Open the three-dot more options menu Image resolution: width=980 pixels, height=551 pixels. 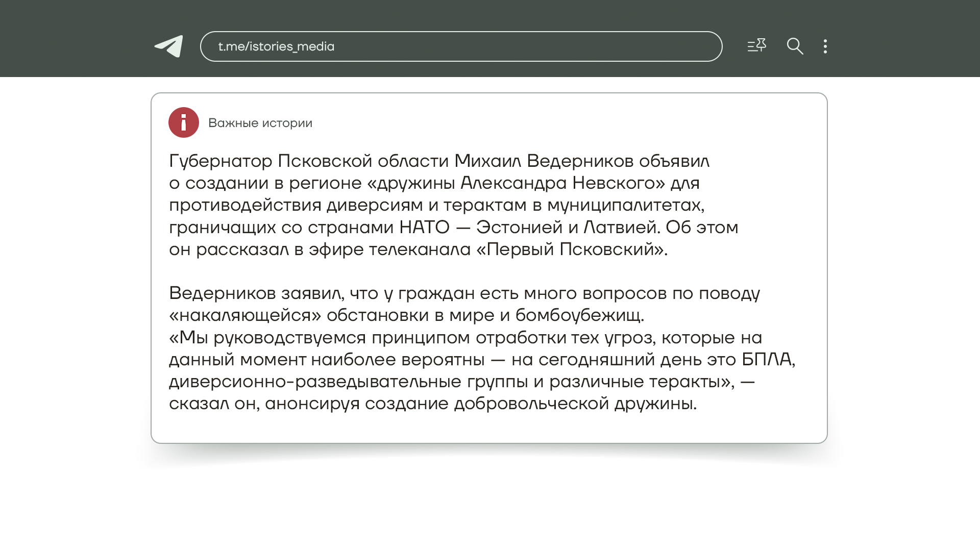coord(825,46)
